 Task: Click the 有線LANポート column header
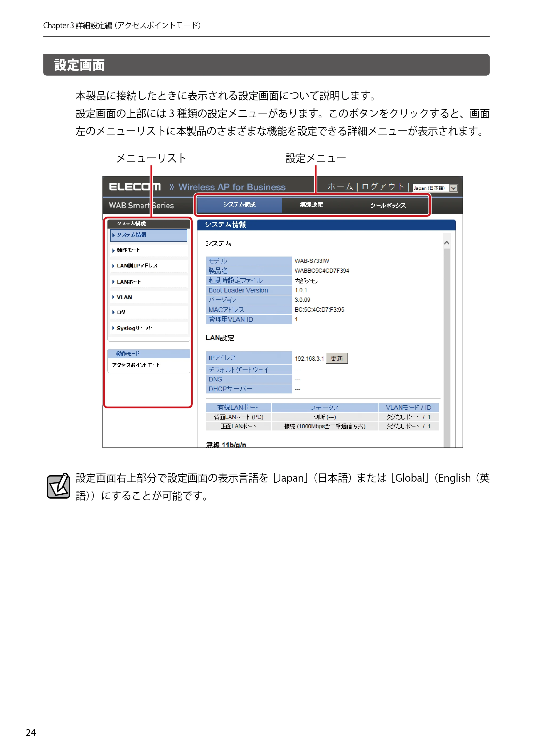(x=239, y=408)
